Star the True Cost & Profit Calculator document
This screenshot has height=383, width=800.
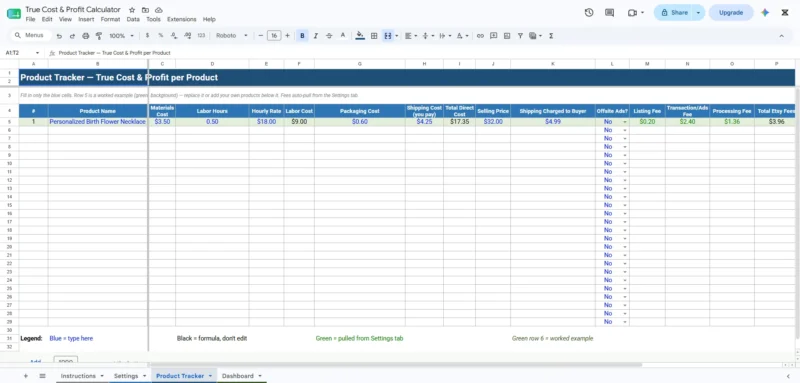(x=132, y=10)
